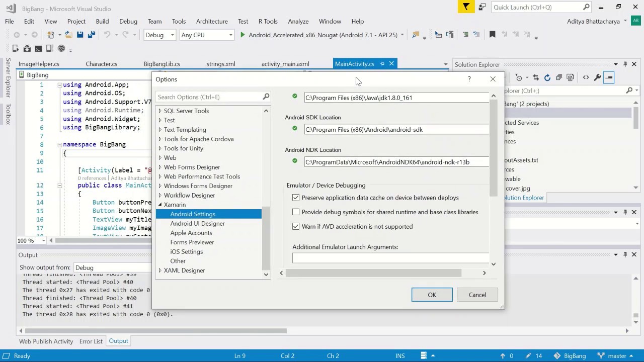The image size is (644, 362).
Task: Click the git unpushed commits status icon
Action: point(507,355)
